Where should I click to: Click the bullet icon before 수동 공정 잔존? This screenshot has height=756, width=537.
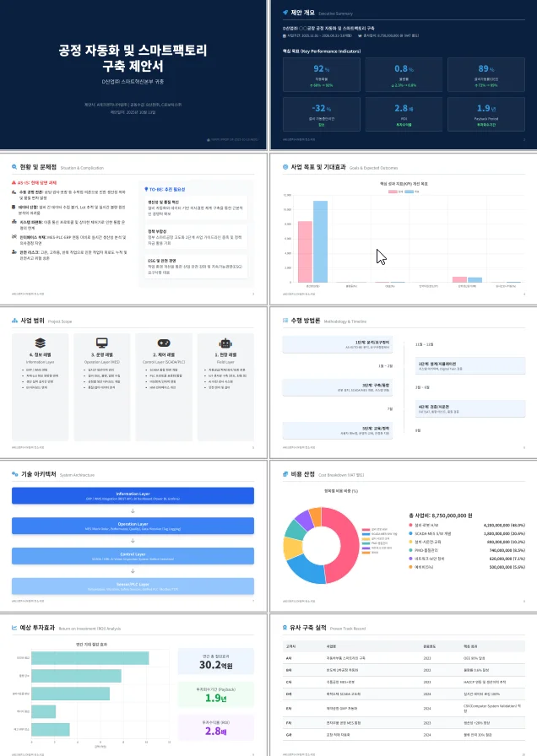pyautogui.click(x=14, y=192)
